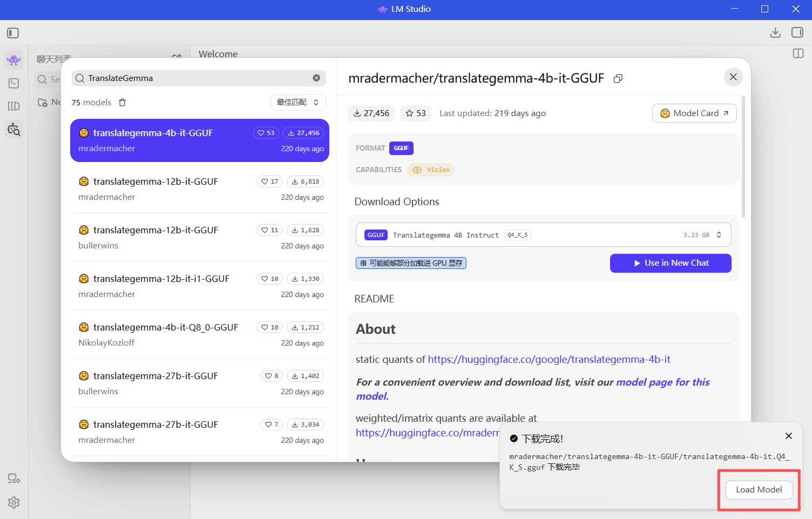The width and height of the screenshot is (812, 519).
Task: Maximize the LM Studio window
Action: coord(764,9)
